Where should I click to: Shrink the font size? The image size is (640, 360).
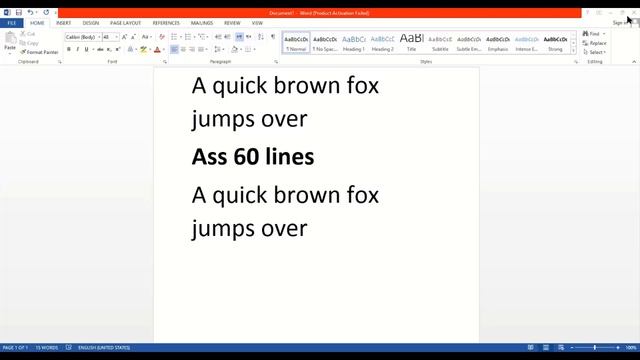[133, 37]
